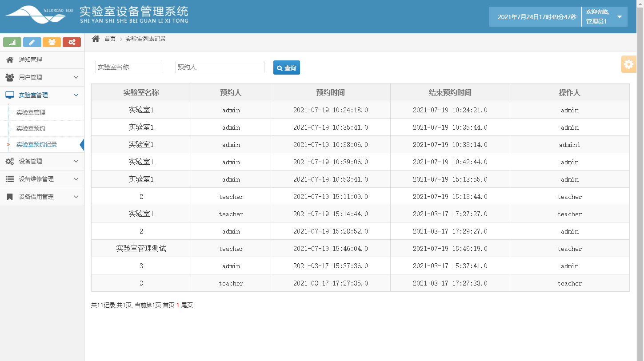Click the 设备借用管理 bookmark icon
Screen dimensions: 644x361
point(10,196)
